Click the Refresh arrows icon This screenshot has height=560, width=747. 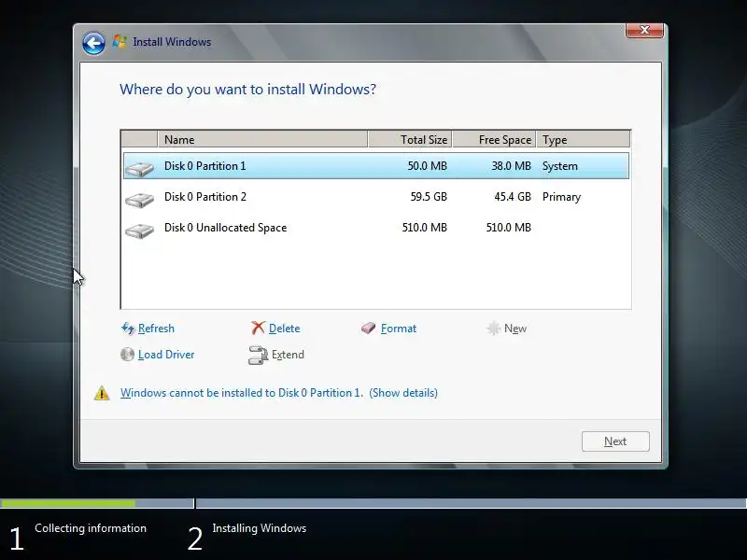[x=128, y=329]
